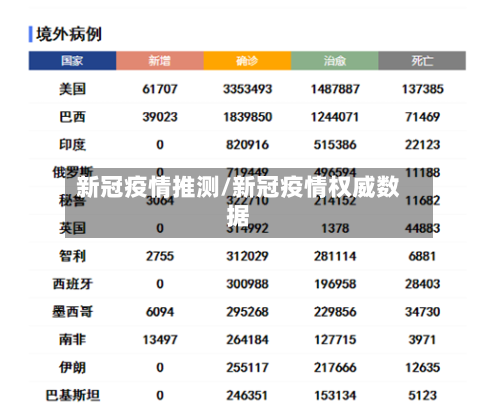
Task: Click cured value 153134
Action: [x=335, y=395]
